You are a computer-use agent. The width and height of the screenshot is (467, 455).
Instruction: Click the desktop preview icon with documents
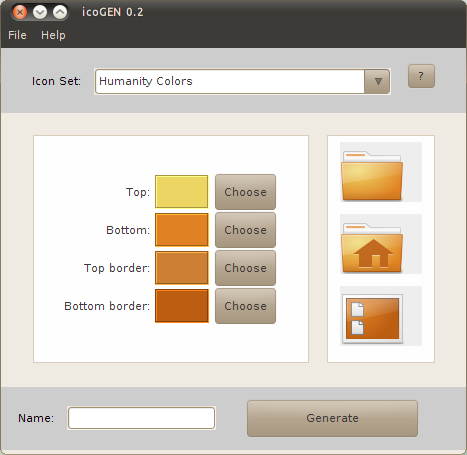(x=381, y=316)
